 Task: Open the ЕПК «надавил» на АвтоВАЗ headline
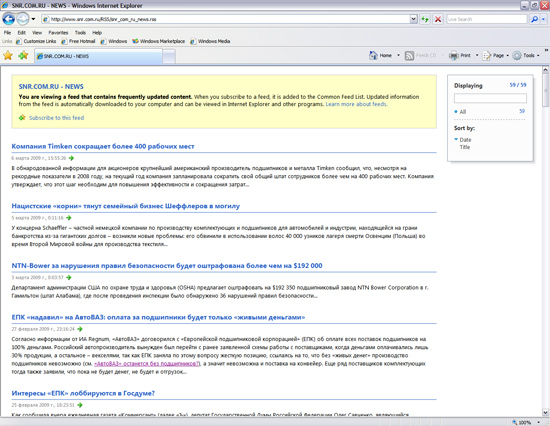point(158,317)
